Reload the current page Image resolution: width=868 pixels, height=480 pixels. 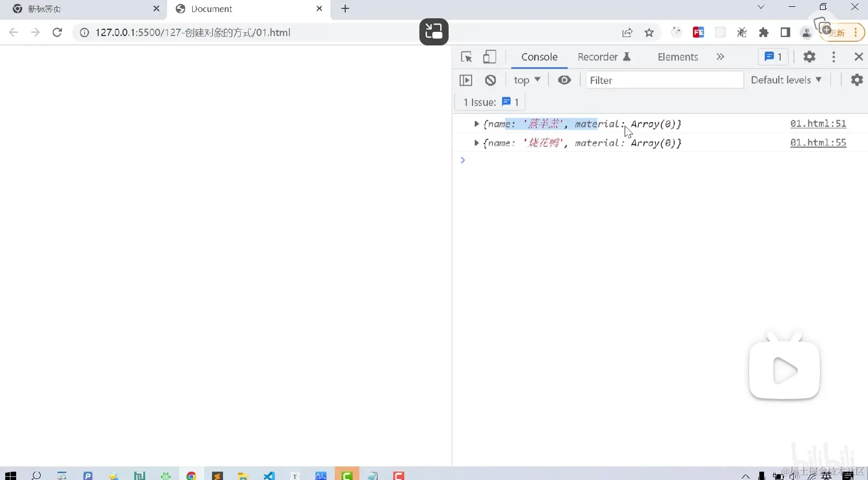point(57,32)
